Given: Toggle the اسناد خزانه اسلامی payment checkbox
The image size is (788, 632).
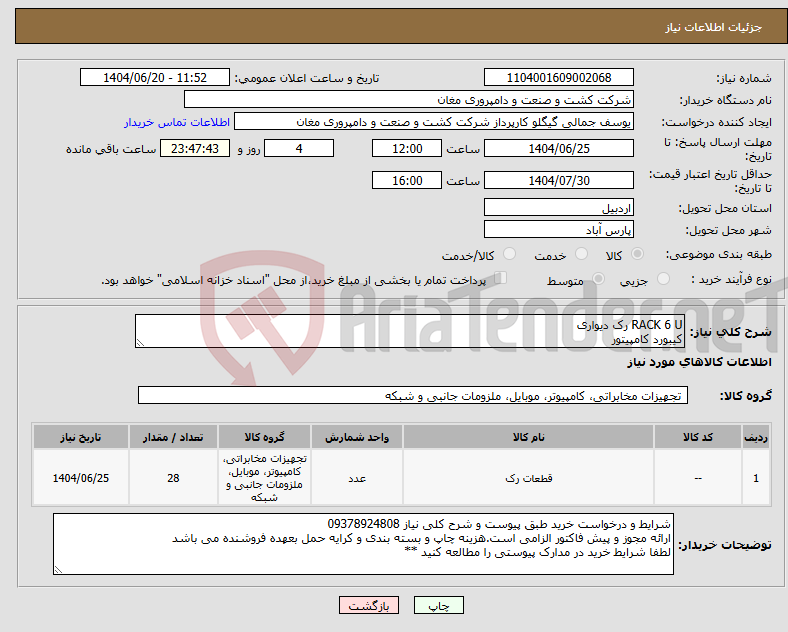Looking at the screenshot, I should click(501, 278).
